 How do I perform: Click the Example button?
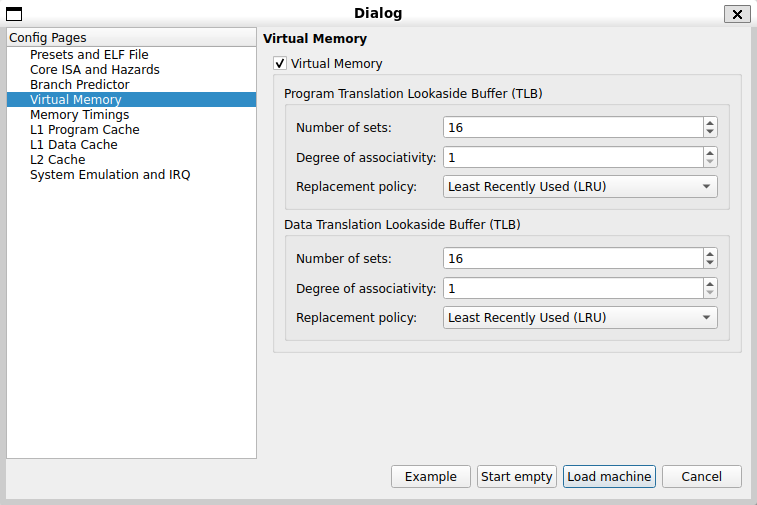click(431, 477)
